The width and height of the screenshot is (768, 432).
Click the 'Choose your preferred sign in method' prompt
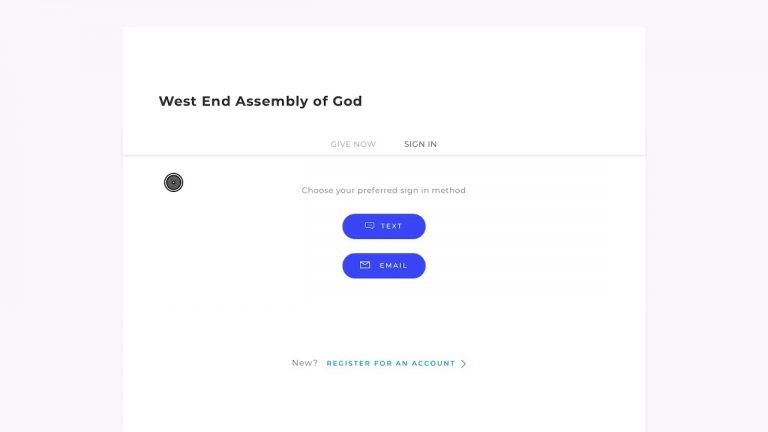(383, 190)
